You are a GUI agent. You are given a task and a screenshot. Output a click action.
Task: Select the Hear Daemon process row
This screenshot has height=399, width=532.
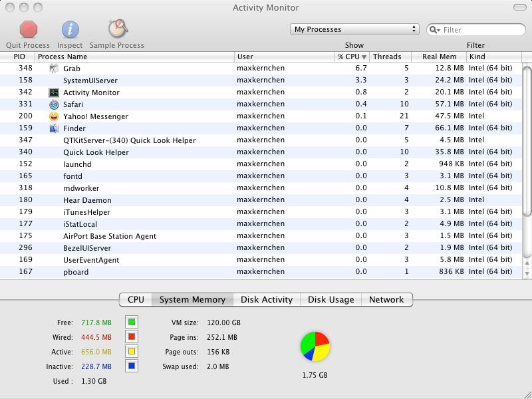[261, 200]
